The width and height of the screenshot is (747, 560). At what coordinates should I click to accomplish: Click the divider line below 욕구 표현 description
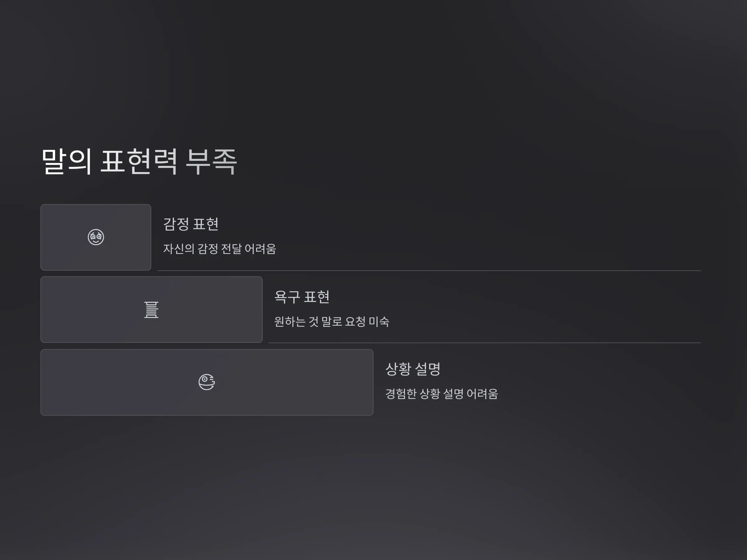click(x=484, y=343)
